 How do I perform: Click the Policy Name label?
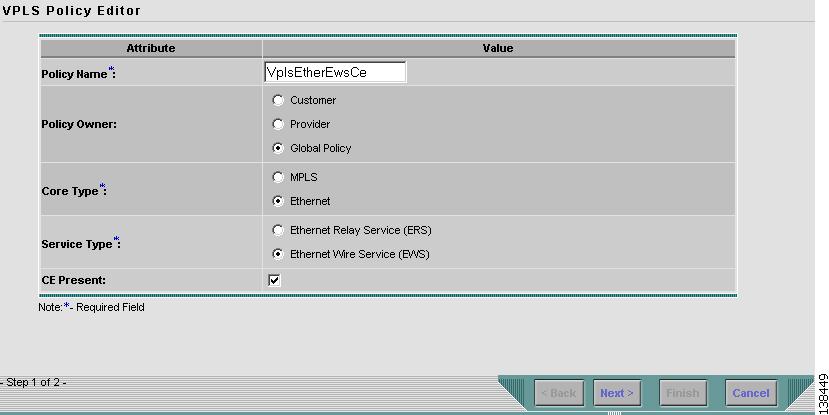tap(78, 73)
